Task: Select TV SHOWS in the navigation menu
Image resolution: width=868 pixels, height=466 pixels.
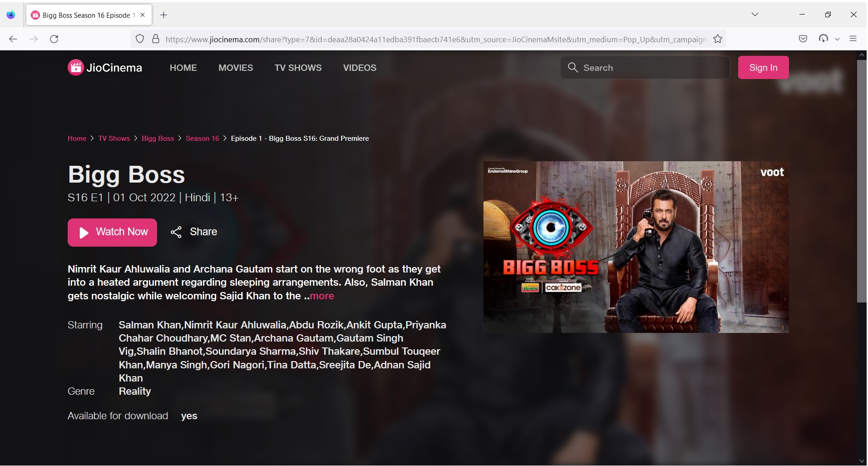Action: pyautogui.click(x=298, y=67)
